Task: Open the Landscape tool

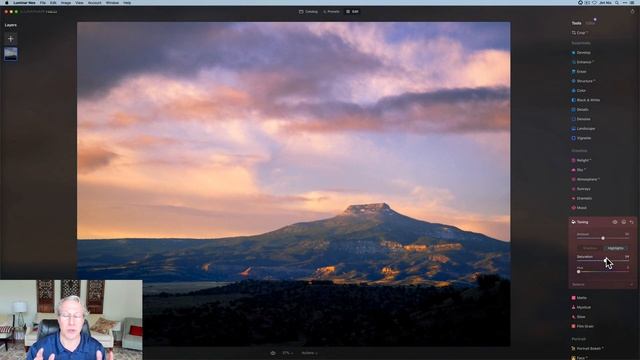Action: click(583, 129)
